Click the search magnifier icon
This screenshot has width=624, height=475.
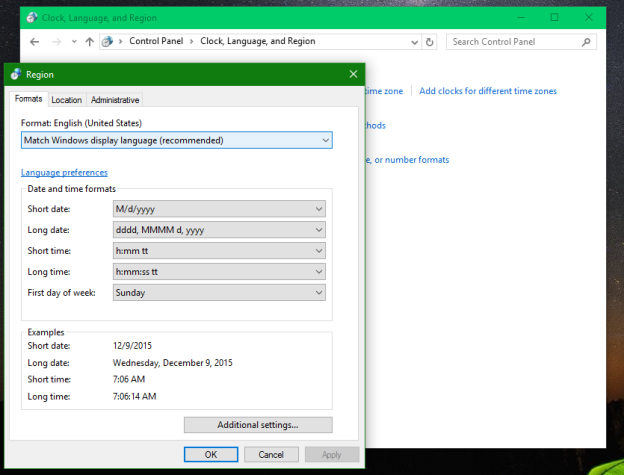click(583, 42)
